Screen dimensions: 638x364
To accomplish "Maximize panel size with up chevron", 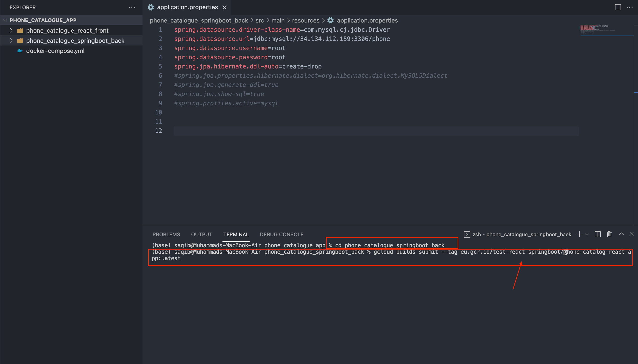I will tap(621, 234).
